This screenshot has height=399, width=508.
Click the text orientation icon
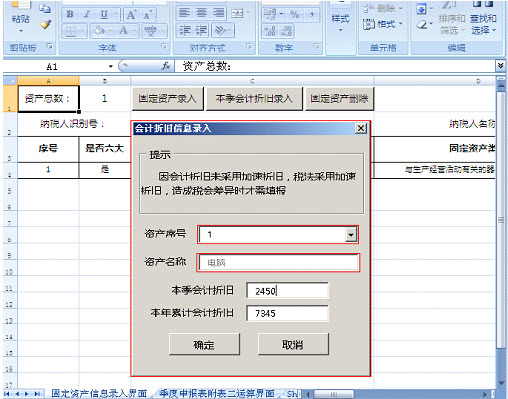click(x=220, y=30)
